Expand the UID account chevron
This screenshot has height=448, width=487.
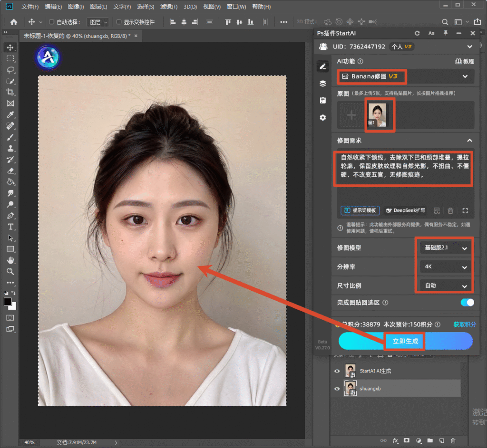pyautogui.click(x=469, y=47)
